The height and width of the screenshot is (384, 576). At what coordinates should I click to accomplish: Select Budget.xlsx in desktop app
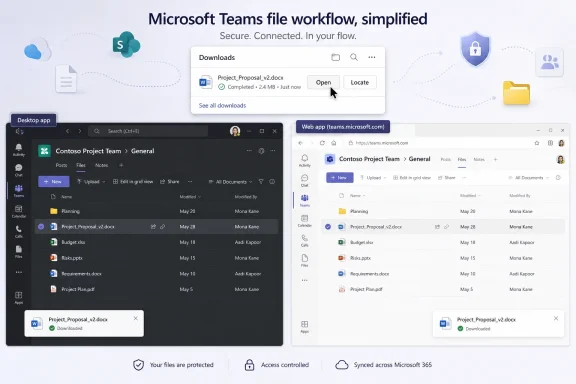coord(73,242)
